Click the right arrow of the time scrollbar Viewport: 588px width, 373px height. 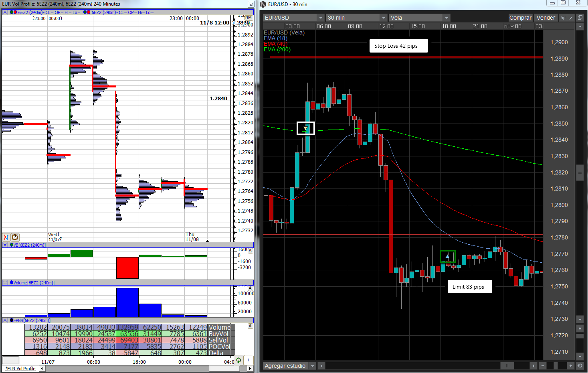(533, 366)
